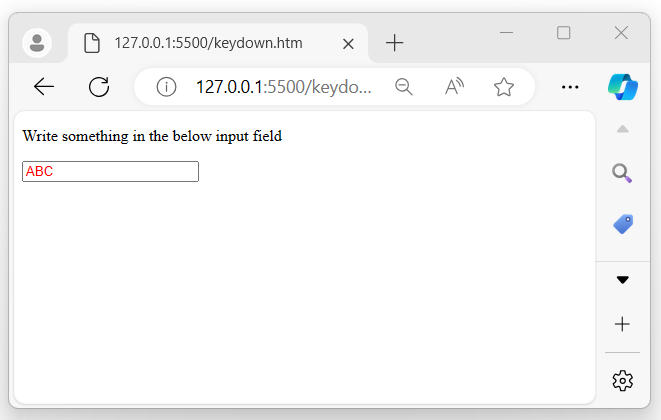The image size is (661, 420).
Task: Open Settings and more menu
Action: coord(571,87)
